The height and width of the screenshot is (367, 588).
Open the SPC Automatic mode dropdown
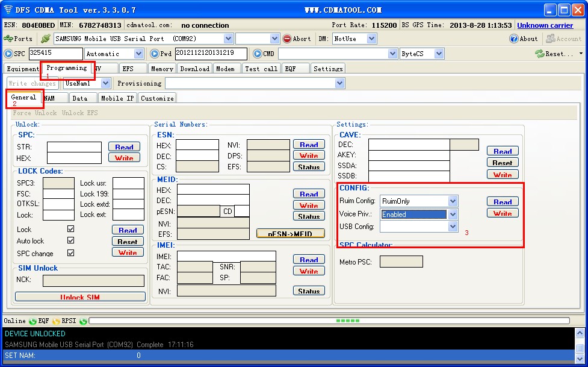coord(138,54)
